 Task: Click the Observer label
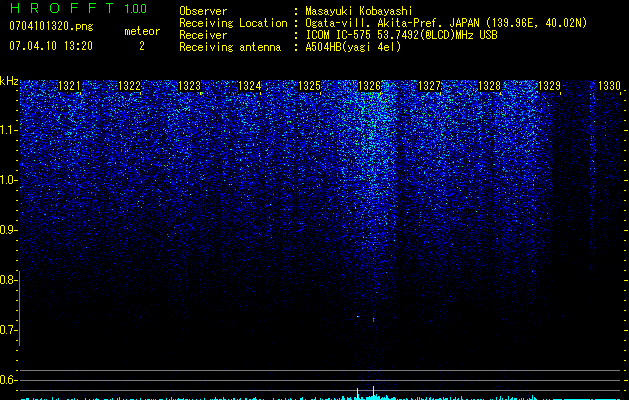click(x=203, y=11)
